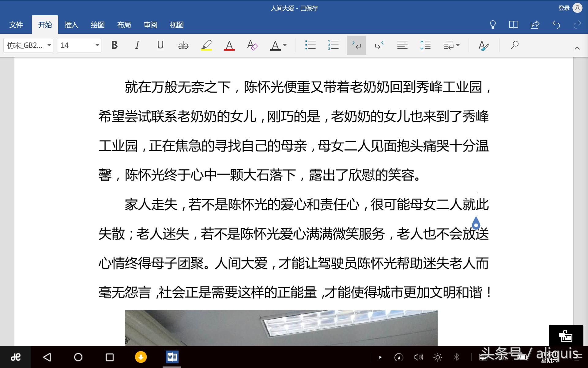Click the share document icon
588x368 pixels.
[535, 25]
